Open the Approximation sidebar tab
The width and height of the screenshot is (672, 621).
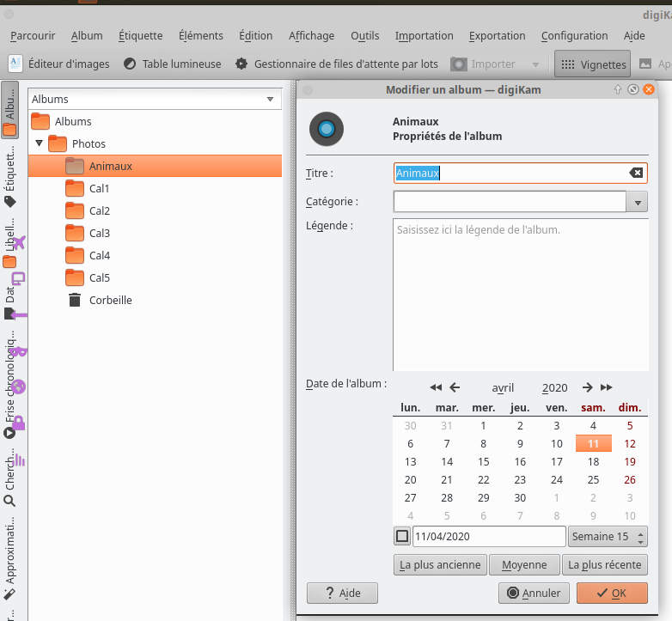(x=9, y=557)
